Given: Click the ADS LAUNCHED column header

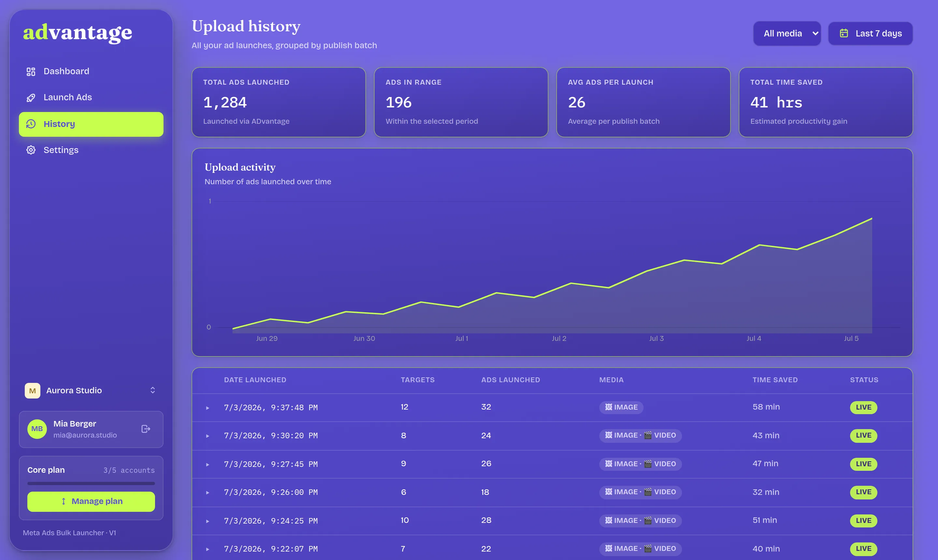Looking at the screenshot, I should pos(510,380).
